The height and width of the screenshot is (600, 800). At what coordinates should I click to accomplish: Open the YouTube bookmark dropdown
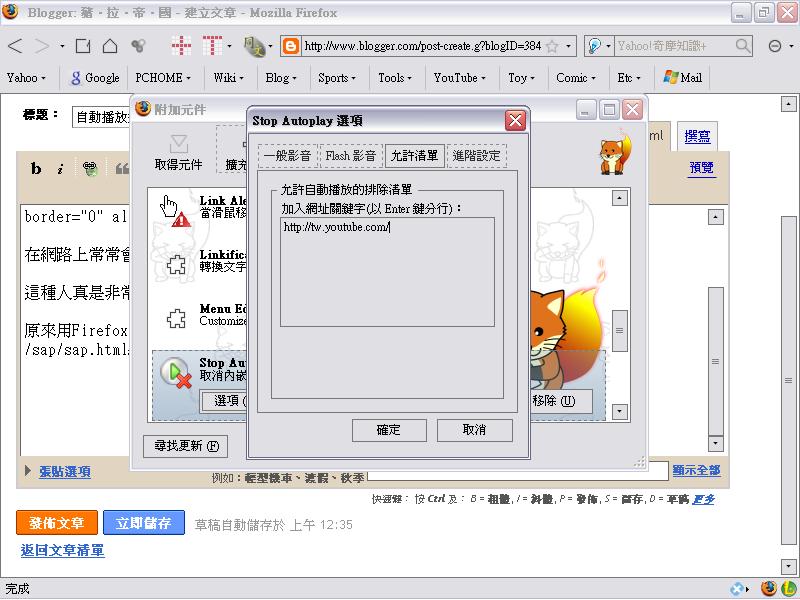coord(459,78)
